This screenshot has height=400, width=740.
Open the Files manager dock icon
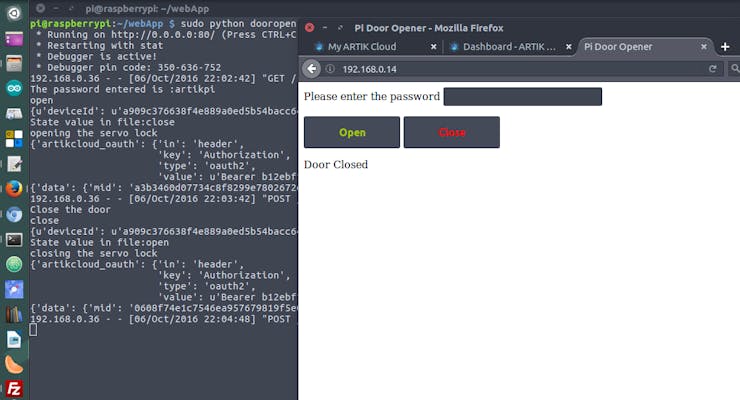[14, 63]
